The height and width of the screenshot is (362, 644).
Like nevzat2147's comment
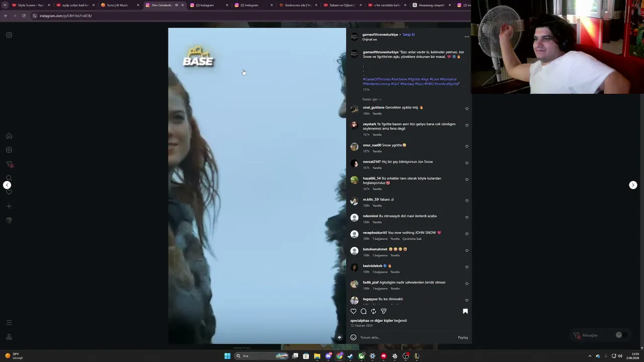click(x=466, y=163)
